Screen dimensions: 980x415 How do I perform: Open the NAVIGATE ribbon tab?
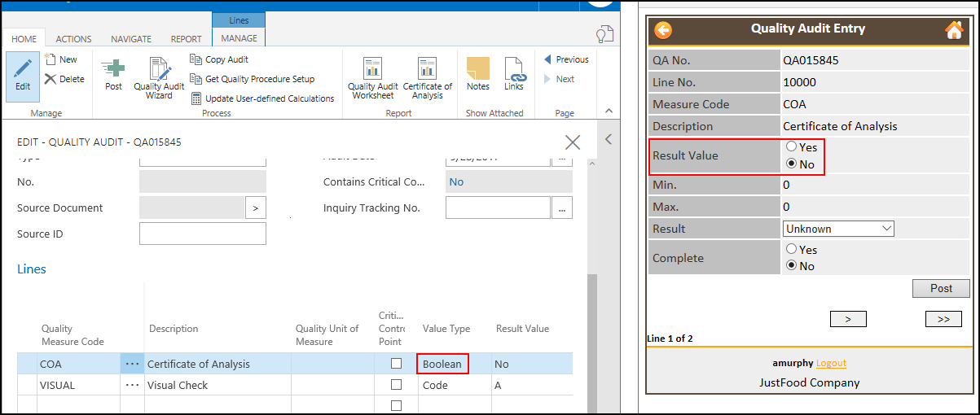pos(131,38)
